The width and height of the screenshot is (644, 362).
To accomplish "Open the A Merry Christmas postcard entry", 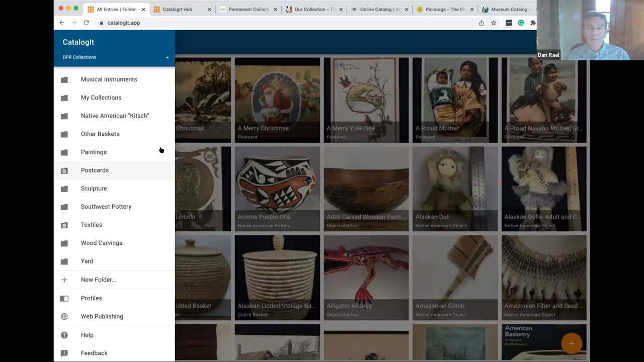I will (277, 100).
